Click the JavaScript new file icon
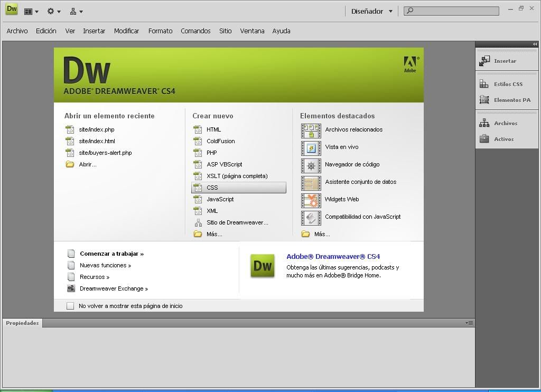541x392 pixels. [x=198, y=199]
